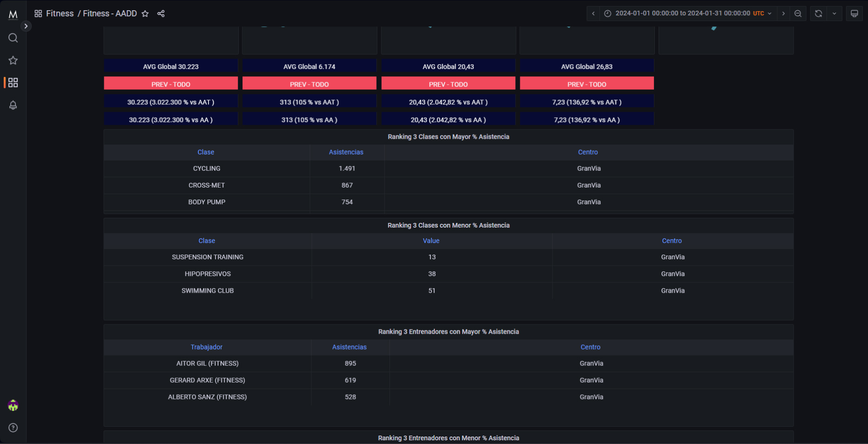Open the time range picker dropdown

[688, 13]
